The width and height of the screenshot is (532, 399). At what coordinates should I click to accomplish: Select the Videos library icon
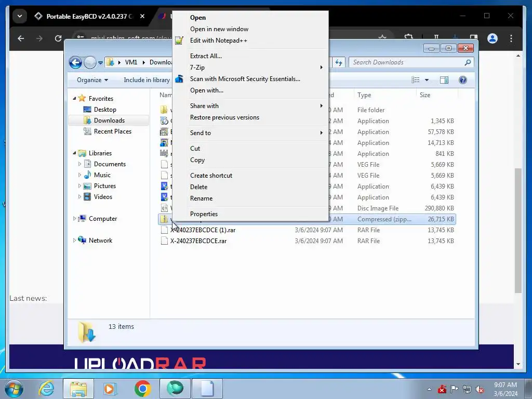87,197
